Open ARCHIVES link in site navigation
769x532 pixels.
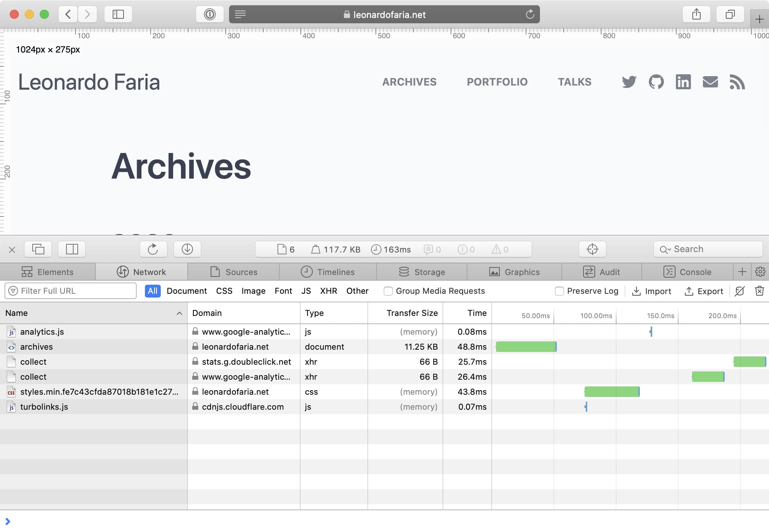point(409,82)
